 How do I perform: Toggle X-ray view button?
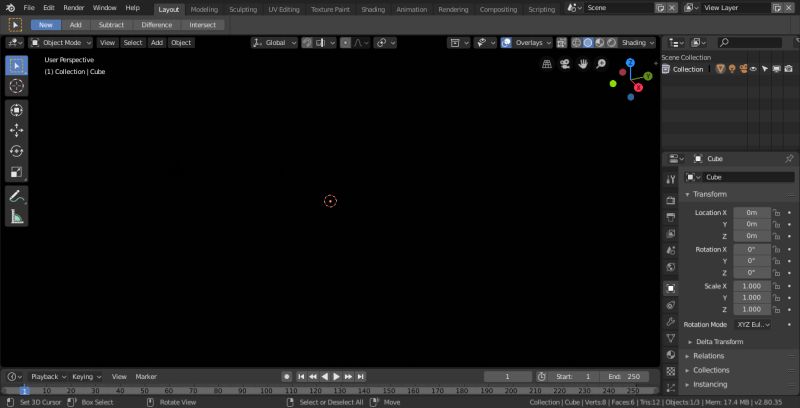pyautogui.click(x=562, y=43)
